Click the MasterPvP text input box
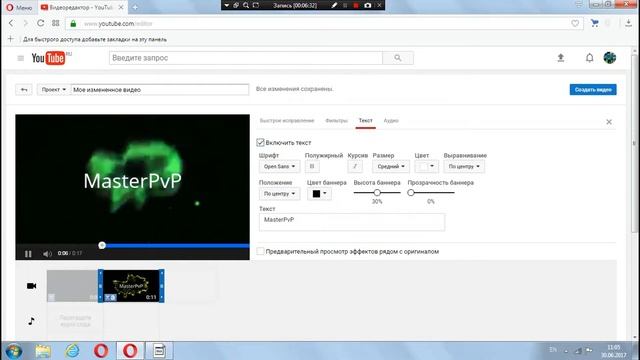The height and width of the screenshot is (360, 640). click(x=352, y=222)
